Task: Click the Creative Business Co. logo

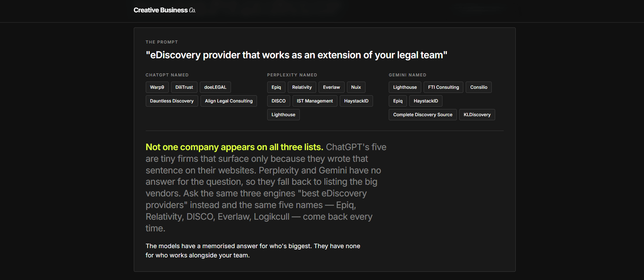Action: coord(165,10)
